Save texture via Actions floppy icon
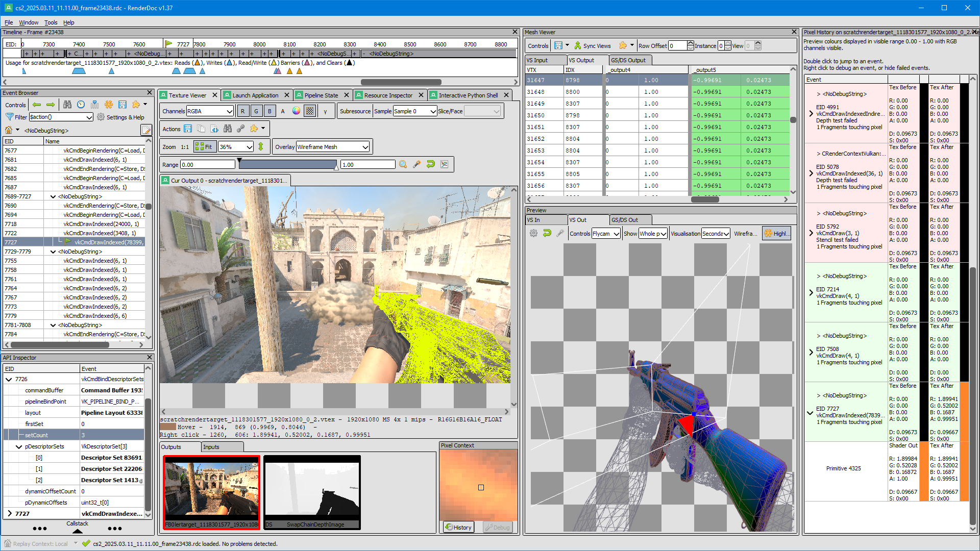Viewport: 980px width, 551px height. [188, 129]
